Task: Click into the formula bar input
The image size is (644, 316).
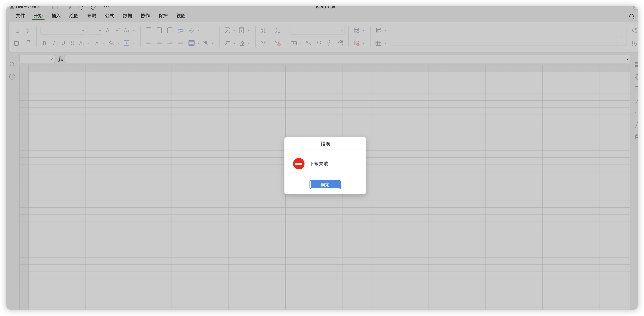Action: coord(345,59)
